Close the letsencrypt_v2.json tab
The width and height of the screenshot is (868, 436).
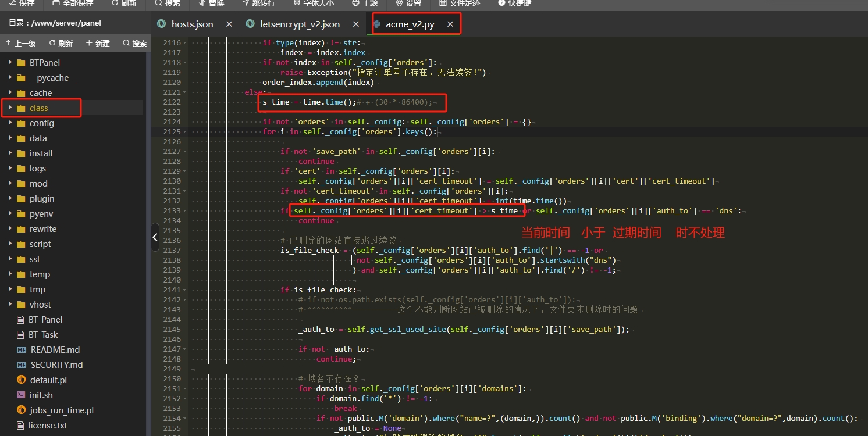pyautogui.click(x=356, y=24)
